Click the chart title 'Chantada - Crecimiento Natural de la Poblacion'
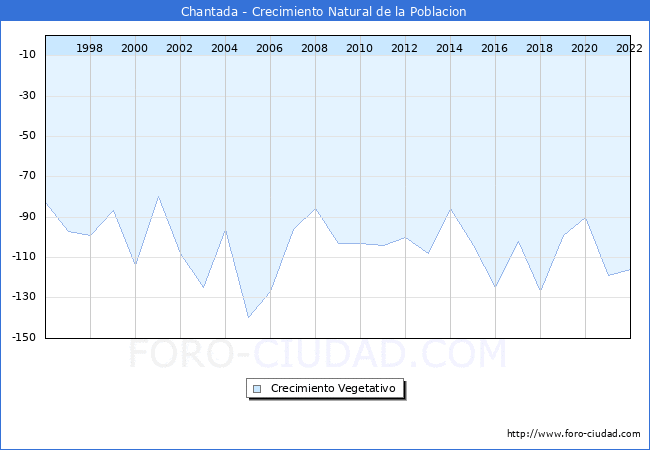This screenshot has width=650, height=450. point(323,11)
